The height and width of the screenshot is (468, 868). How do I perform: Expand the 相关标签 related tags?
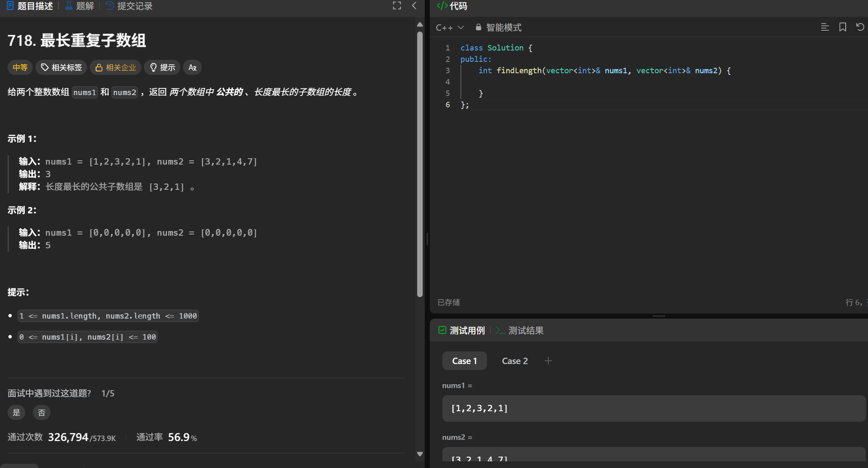61,68
